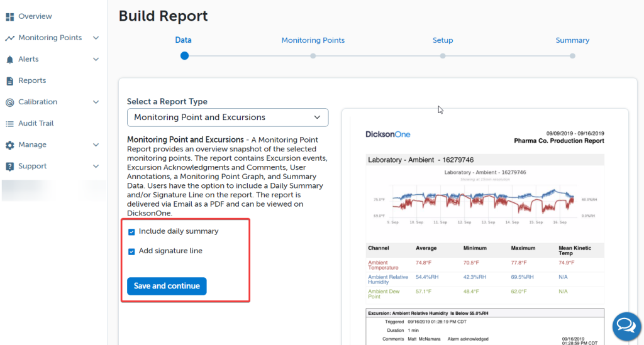Expand the Monitoring Points sidebar chevron

click(96, 38)
